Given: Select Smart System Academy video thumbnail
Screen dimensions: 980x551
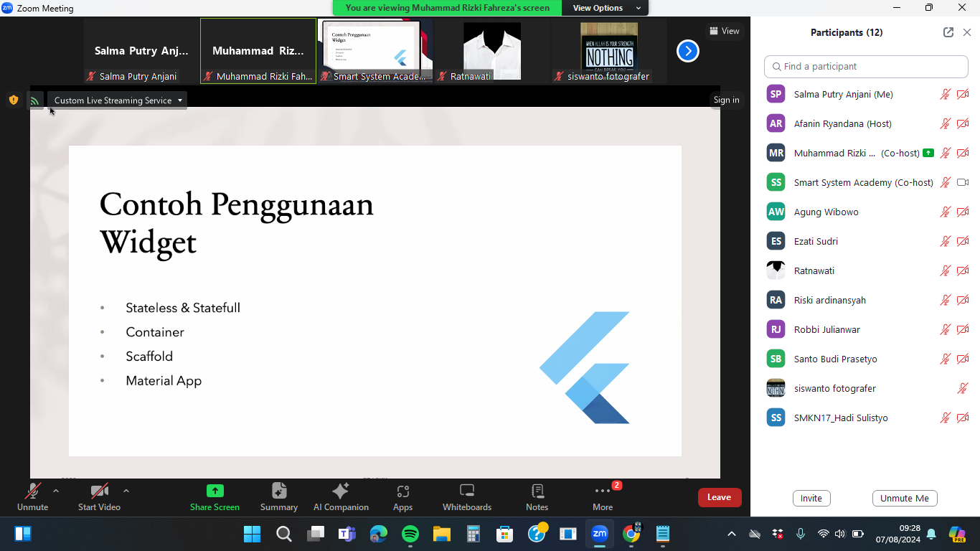Looking at the screenshot, I should coord(375,51).
